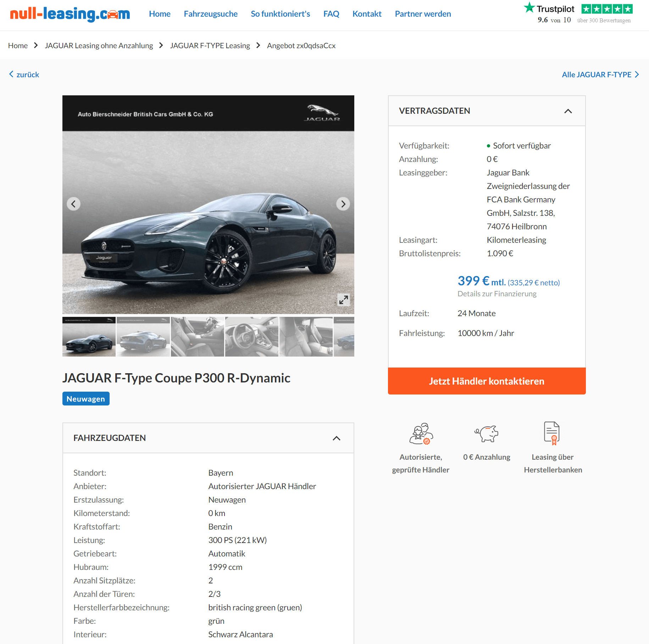Click the piggy bank 0 € Anzahlung icon
The image size is (649, 644).
pos(487,433)
